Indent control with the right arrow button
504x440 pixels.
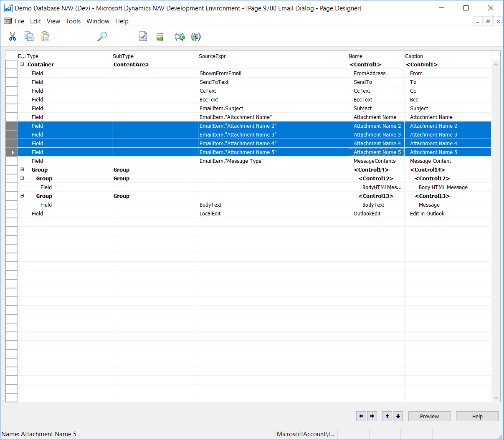click(372, 416)
